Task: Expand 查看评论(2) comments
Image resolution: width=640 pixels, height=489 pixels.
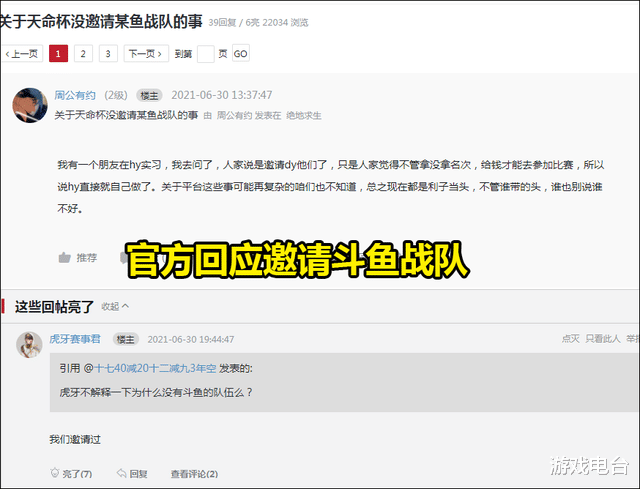Action: tap(194, 474)
